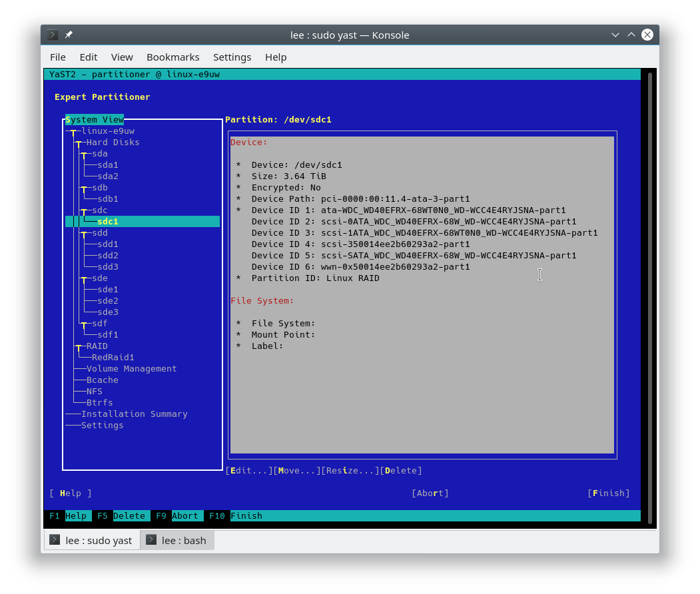
Task: Open the Bookmarks menu
Action: coord(173,57)
